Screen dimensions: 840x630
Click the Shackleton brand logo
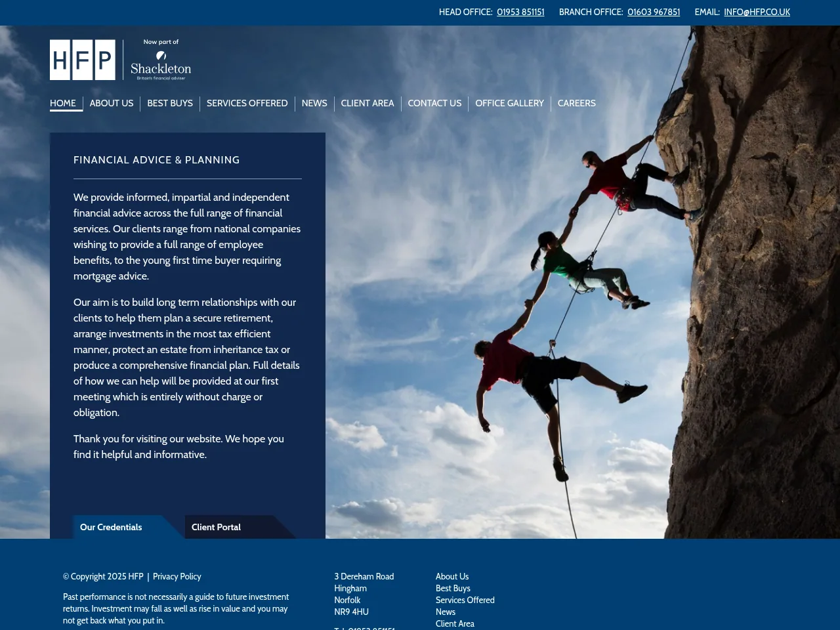coord(161,64)
